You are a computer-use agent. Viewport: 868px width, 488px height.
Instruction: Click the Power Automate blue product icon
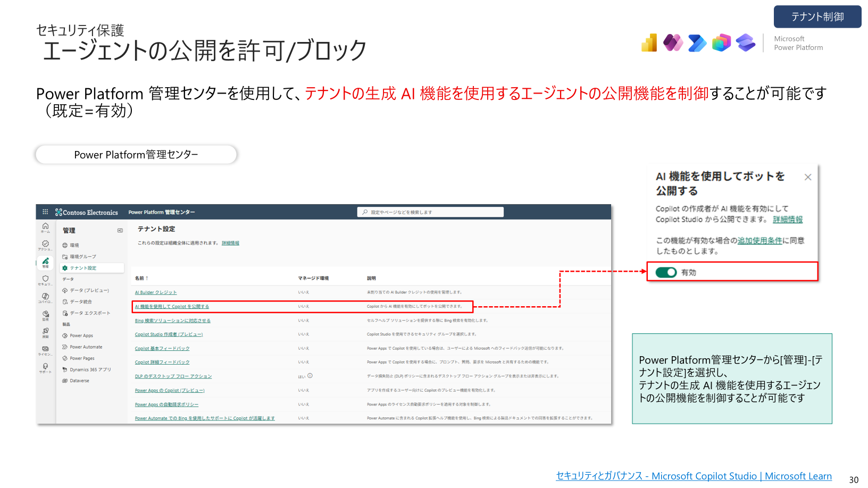tap(697, 43)
